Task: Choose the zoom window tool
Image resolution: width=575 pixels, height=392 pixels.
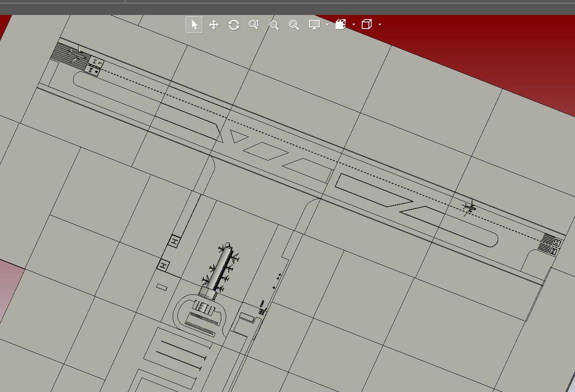Action: (274, 25)
